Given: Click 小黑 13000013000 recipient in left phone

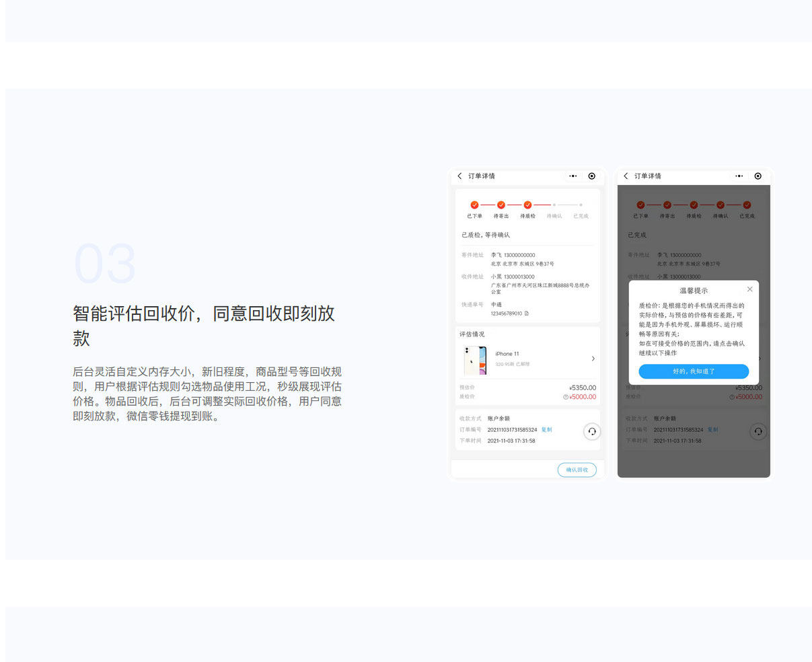Looking at the screenshot, I should (x=513, y=277).
